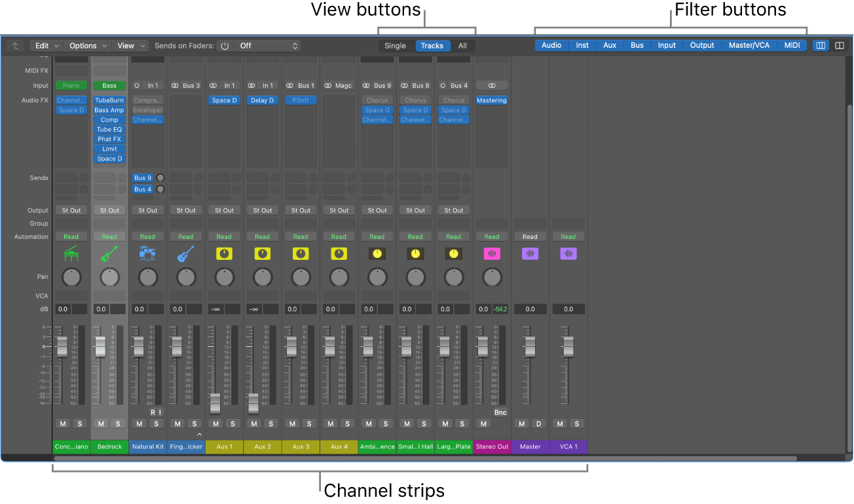Switch mixer to All view
The width and height of the screenshot is (854, 504).
(x=462, y=46)
